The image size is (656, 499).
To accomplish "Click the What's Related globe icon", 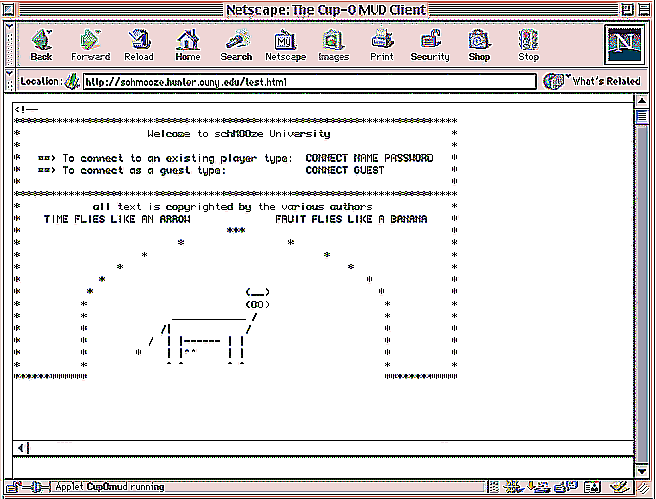I will tap(553, 81).
